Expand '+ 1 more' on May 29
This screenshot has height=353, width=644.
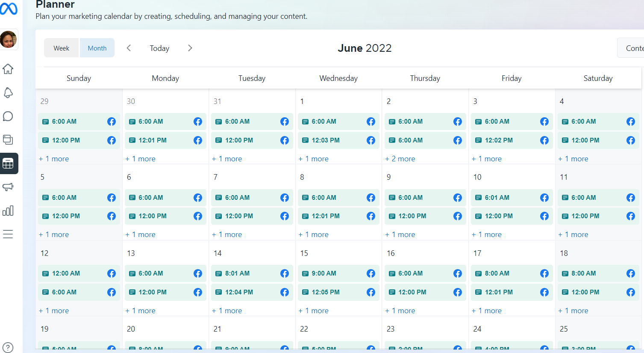point(54,159)
